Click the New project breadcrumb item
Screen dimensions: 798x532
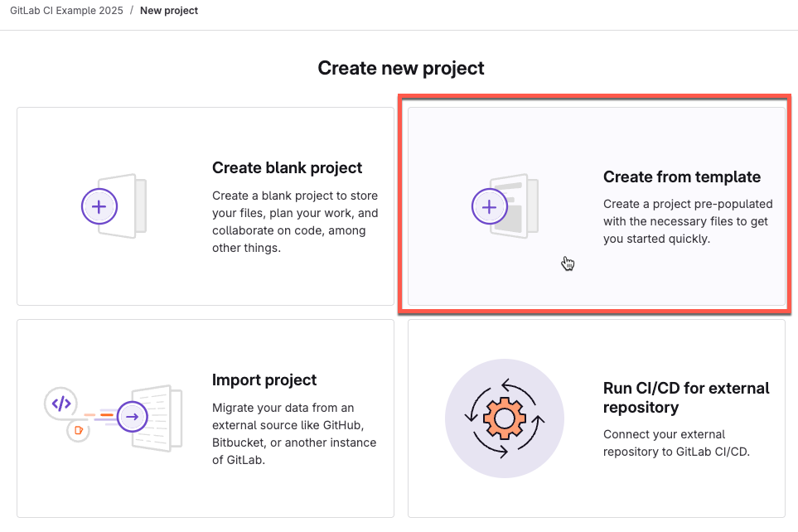[169, 11]
